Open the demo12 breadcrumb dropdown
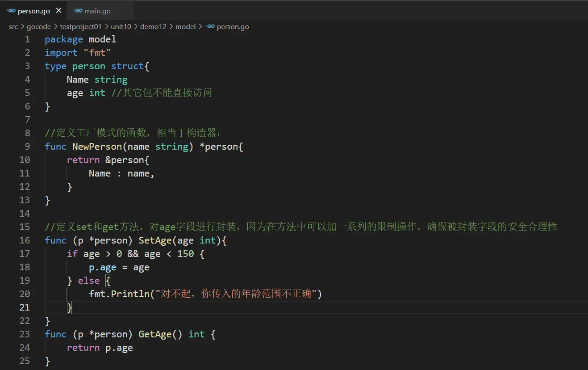The width and height of the screenshot is (588, 370). click(x=153, y=26)
